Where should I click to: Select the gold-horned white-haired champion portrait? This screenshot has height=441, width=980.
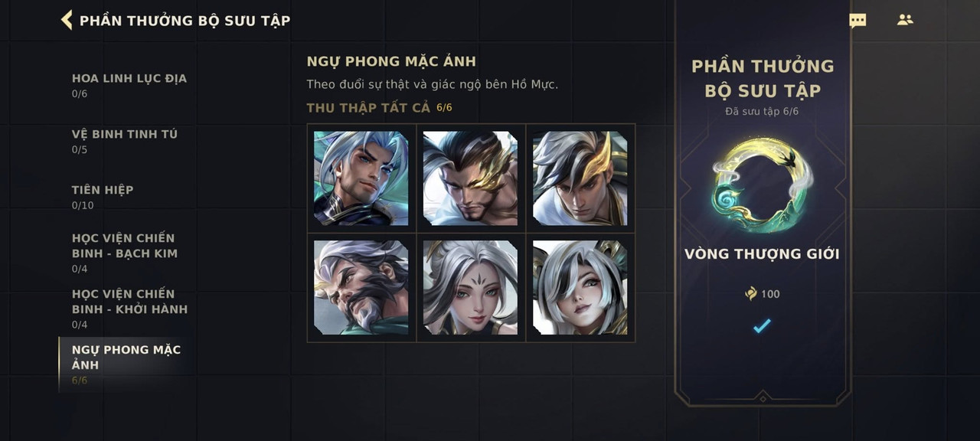click(580, 178)
